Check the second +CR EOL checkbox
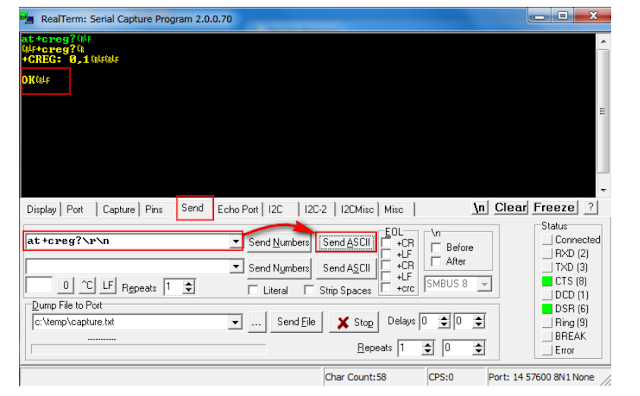This screenshot has width=640, height=396. (386, 265)
